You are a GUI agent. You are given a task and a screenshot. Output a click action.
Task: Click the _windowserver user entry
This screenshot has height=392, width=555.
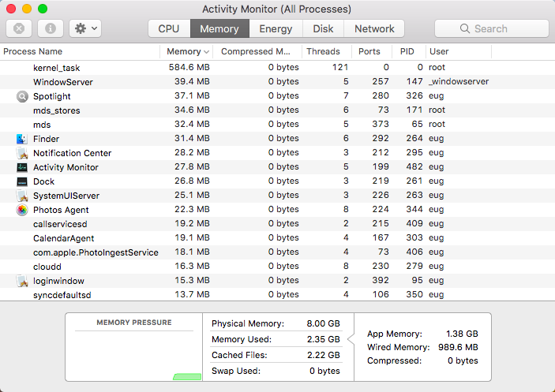tap(459, 82)
